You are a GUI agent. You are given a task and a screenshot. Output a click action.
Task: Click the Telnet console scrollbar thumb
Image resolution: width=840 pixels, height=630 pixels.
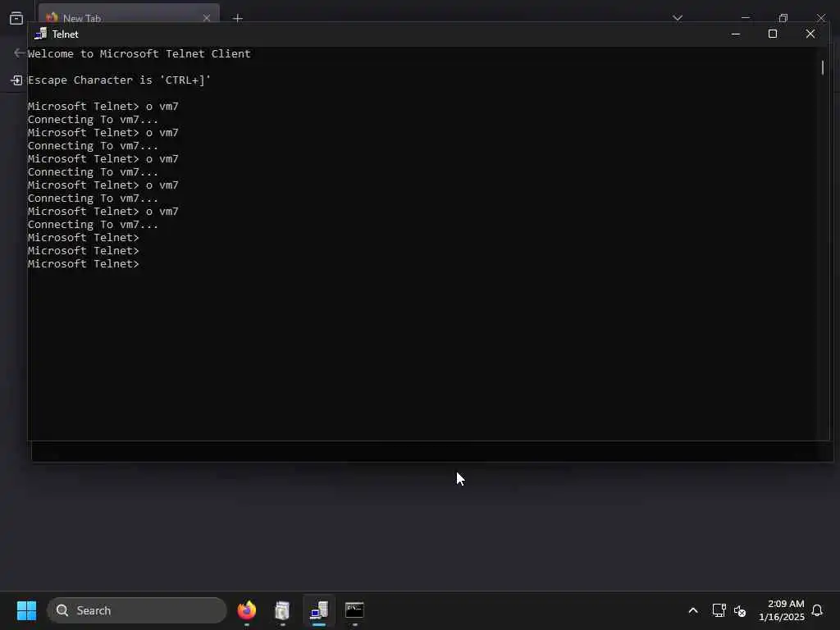[x=822, y=67]
